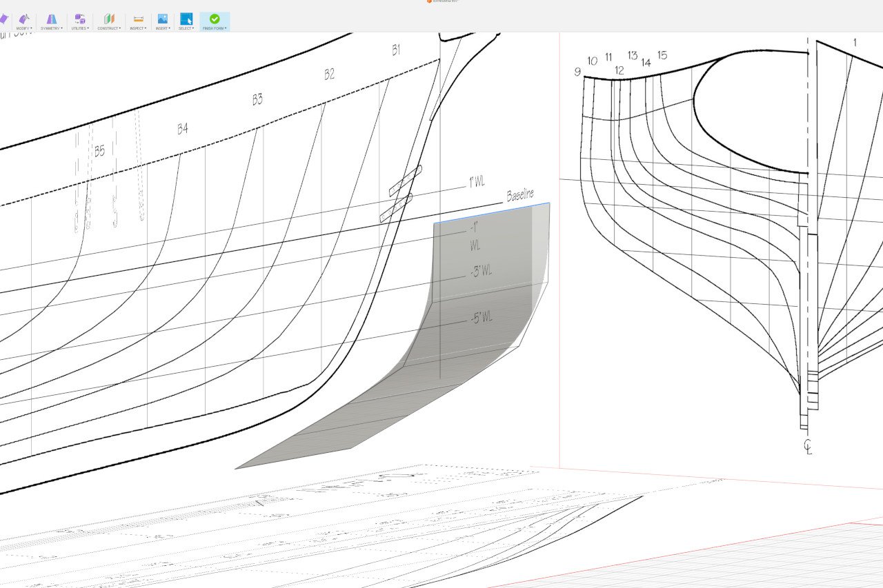The width and height of the screenshot is (883, 588).
Task: Click the centerline CL symbol
Action: click(808, 447)
